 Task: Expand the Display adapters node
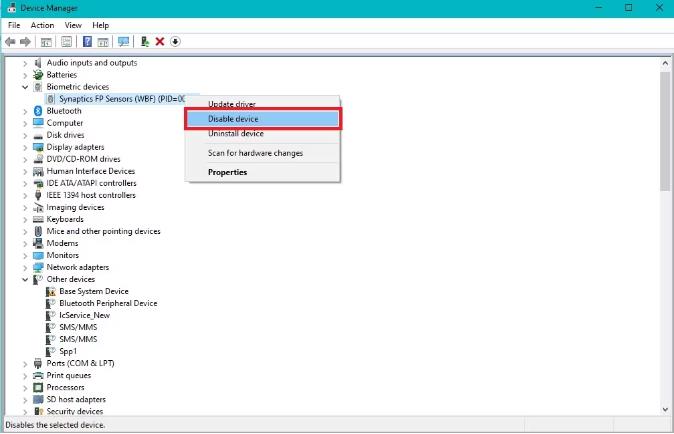(25, 147)
